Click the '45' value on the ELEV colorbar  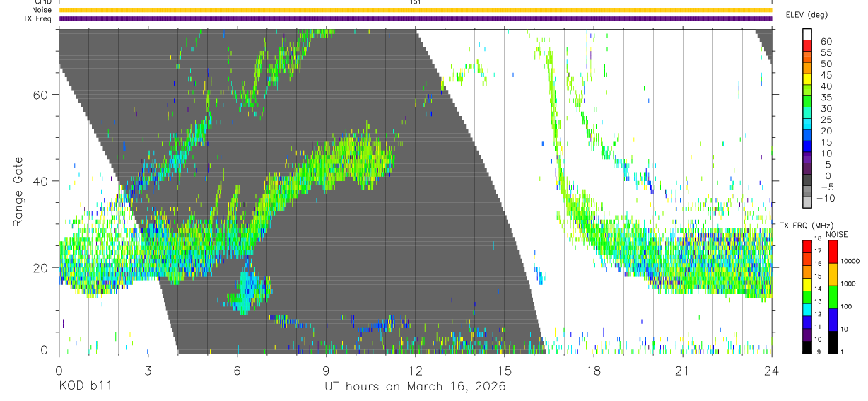click(826, 74)
